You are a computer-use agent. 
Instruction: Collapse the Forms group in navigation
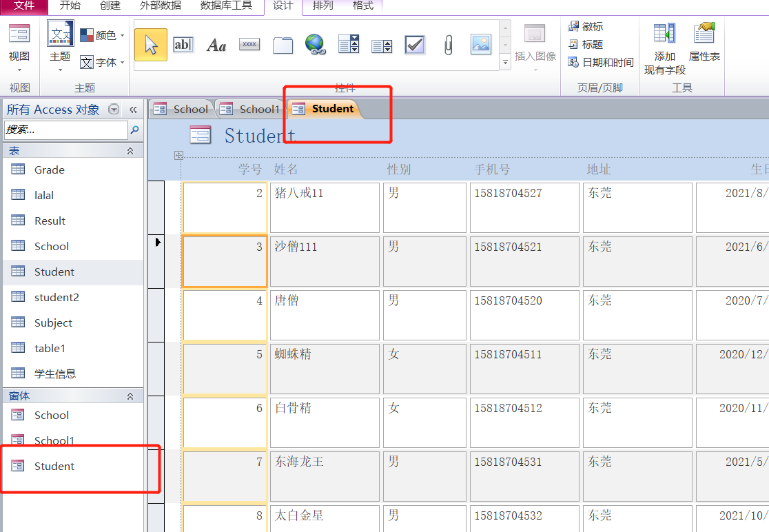point(130,396)
